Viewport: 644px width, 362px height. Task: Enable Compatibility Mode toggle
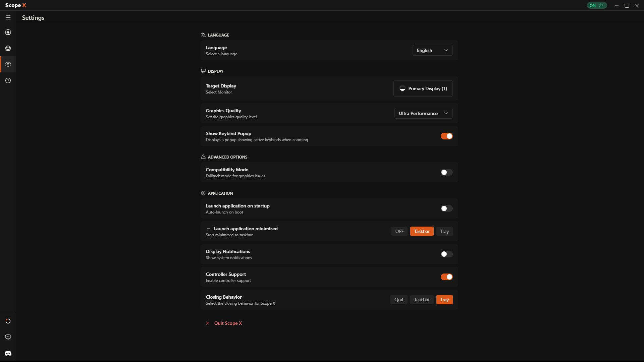pyautogui.click(x=446, y=172)
